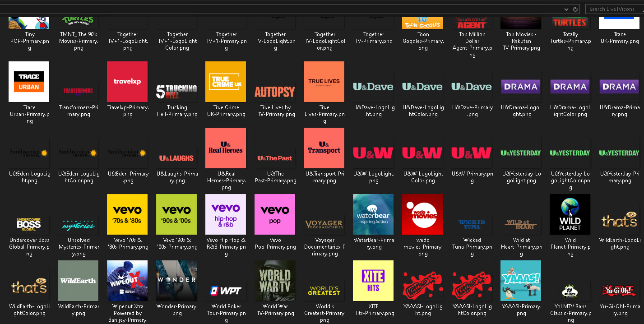The height and width of the screenshot is (324, 644).
Task: Select Toon Goggles-Primary.png thumbnail
Action: point(422,23)
